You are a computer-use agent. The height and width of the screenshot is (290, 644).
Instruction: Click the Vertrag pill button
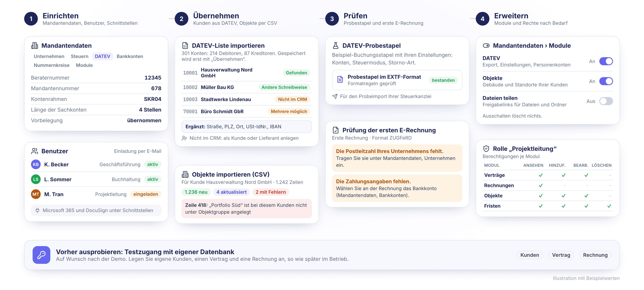(561, 255)
